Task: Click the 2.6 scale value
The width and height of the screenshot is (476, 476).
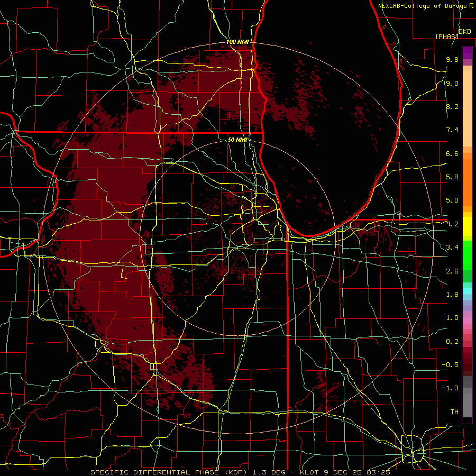Action: point(452,271)
